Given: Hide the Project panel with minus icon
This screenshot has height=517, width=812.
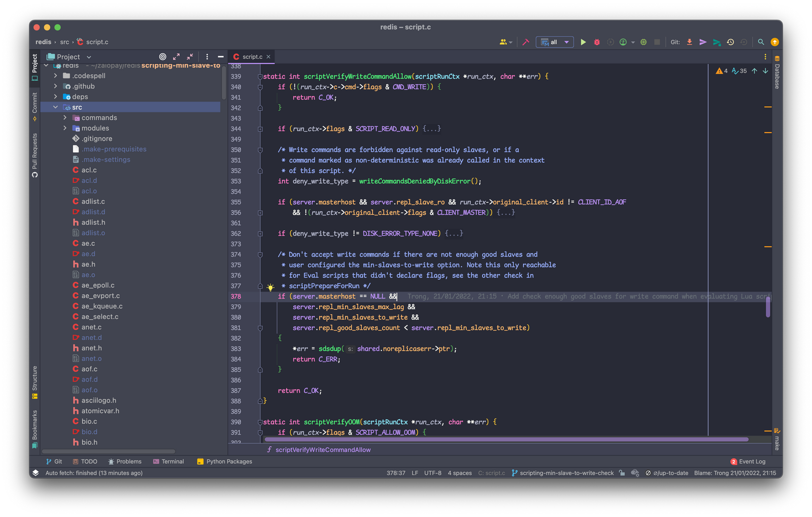Looking at the screenshot, I should click(x=221, y=57).
